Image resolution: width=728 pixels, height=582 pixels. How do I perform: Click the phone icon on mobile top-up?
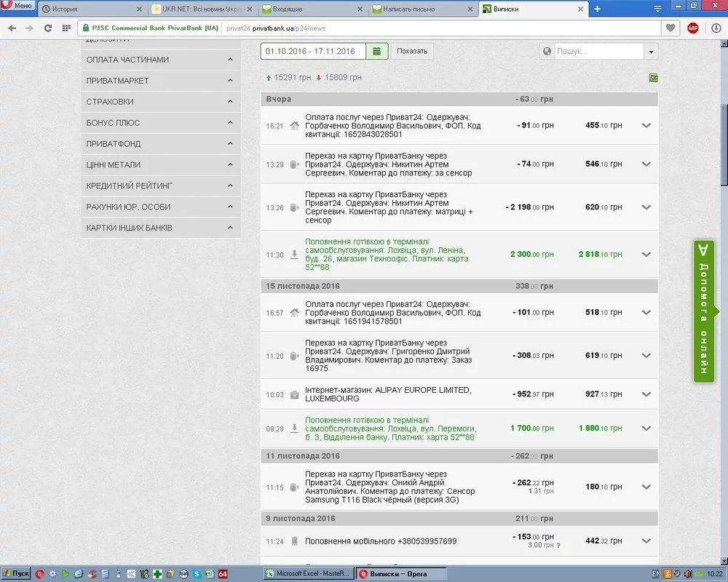pyautogui.click(x=294, y=541)
